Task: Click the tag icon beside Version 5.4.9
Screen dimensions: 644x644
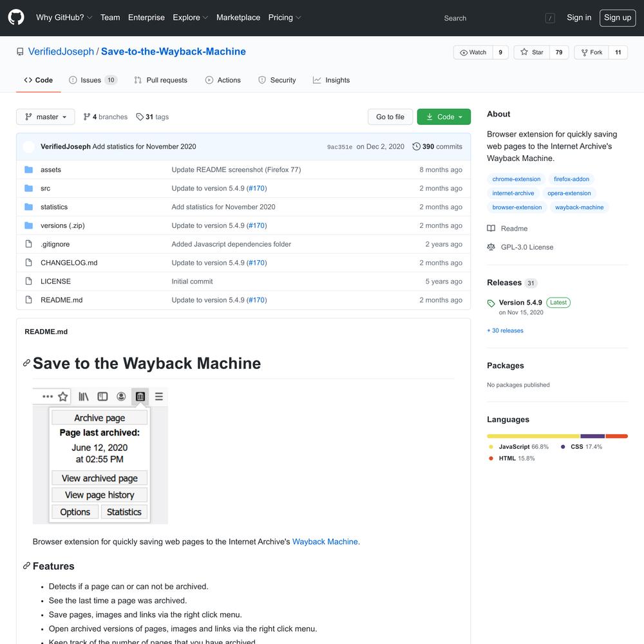Action: [491, 303]
